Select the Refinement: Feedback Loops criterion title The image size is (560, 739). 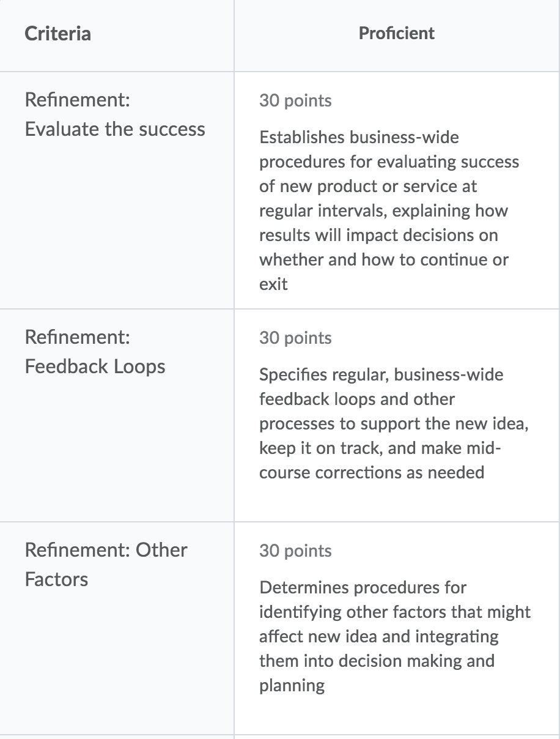[x=95, y=352]
